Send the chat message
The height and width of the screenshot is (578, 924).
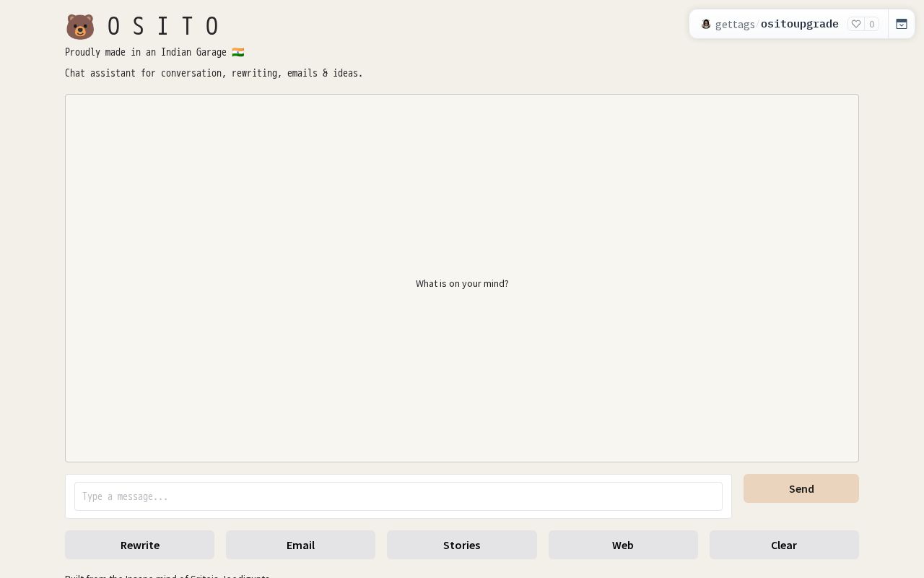tap(801, 488)
